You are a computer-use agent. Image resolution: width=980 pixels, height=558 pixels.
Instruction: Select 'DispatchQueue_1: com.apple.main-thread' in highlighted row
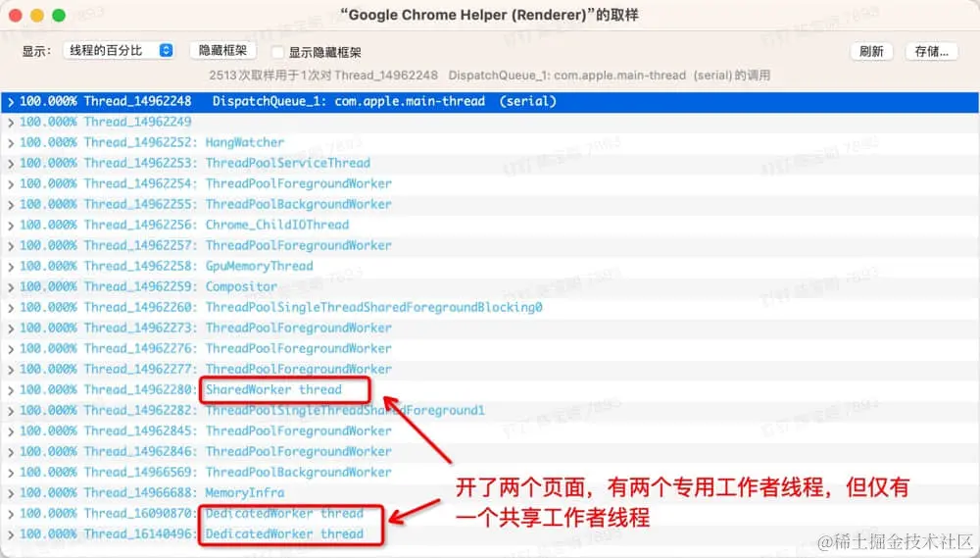(x=349, y=101)
